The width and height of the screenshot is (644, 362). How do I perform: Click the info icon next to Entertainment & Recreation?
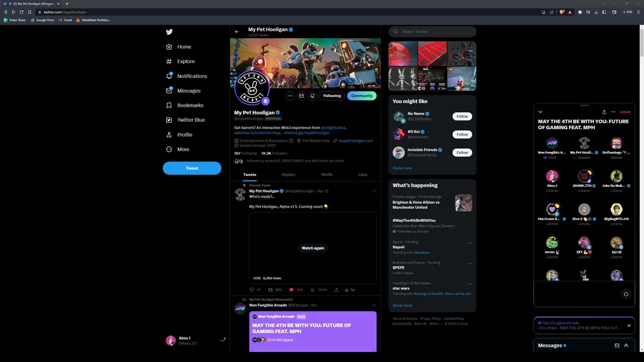291,141
